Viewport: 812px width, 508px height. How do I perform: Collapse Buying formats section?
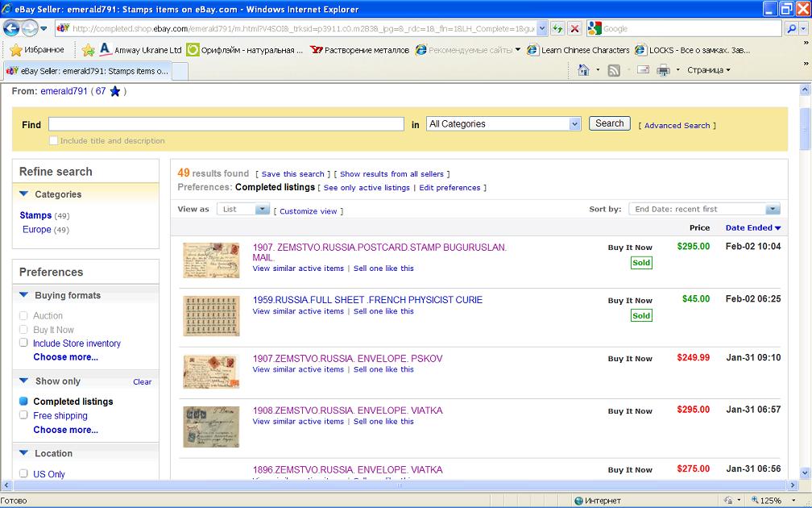pyautogui.click(x=23, y=295)
